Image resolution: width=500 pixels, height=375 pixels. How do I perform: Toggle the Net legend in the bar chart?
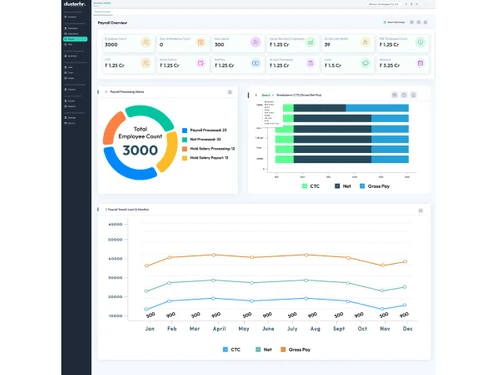(x=343, y=186)
